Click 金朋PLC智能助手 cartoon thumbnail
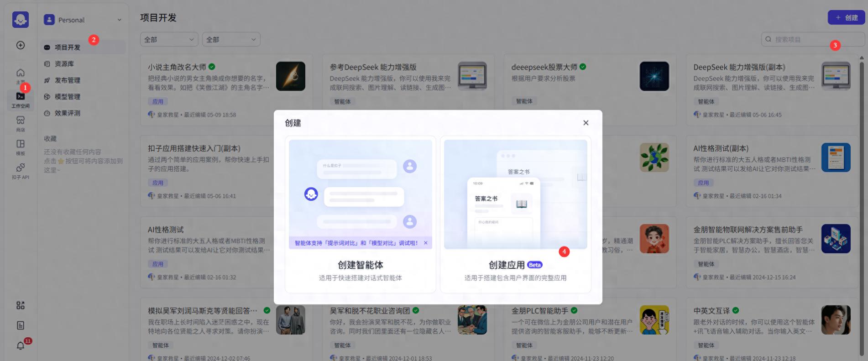This screenshot has width=868, height=361. pyautogui.click(x=654, y=320)
